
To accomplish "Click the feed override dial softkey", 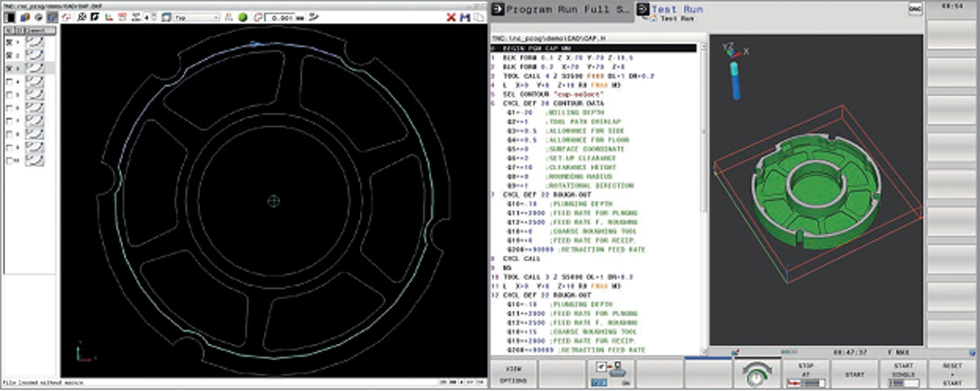I will pyautogui.click(x=758, y=372).
